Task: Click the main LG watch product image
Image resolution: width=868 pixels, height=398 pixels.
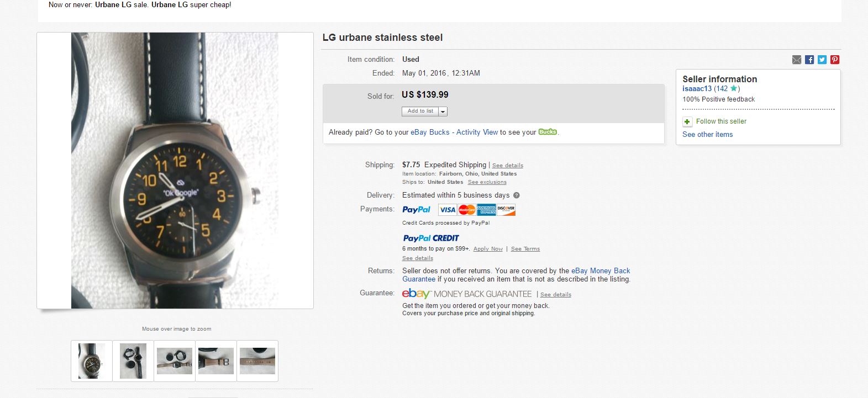Action: pos(175,170)
